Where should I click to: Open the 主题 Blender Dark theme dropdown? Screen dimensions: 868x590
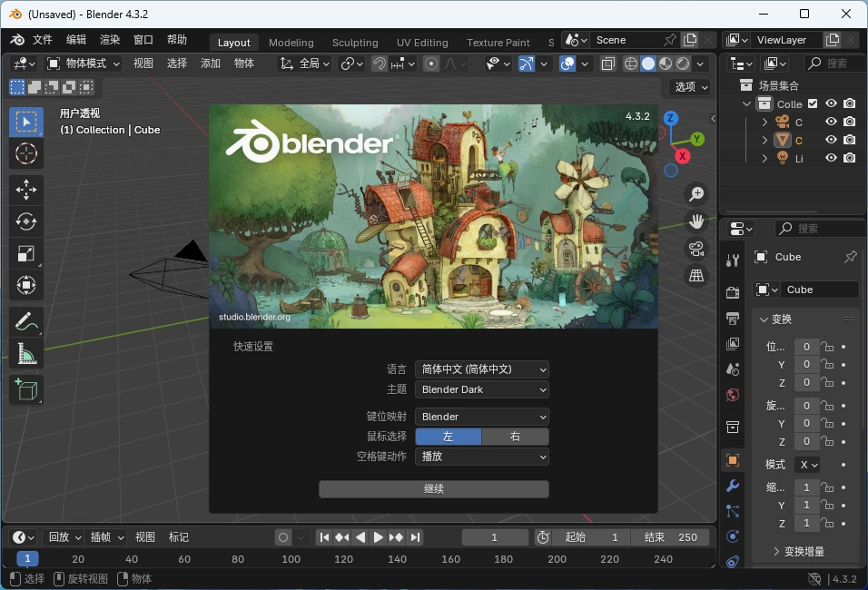pyautogui.click(x=482, y=389)
